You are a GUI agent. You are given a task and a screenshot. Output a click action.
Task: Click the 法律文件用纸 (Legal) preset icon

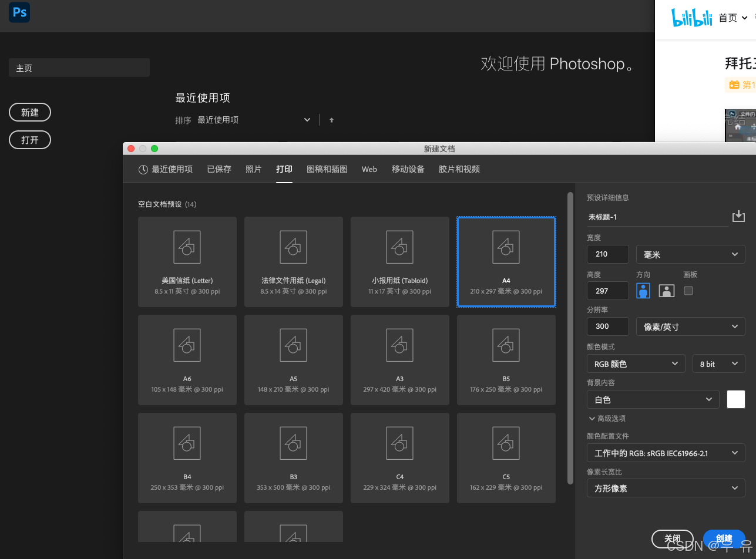[294, 247]
